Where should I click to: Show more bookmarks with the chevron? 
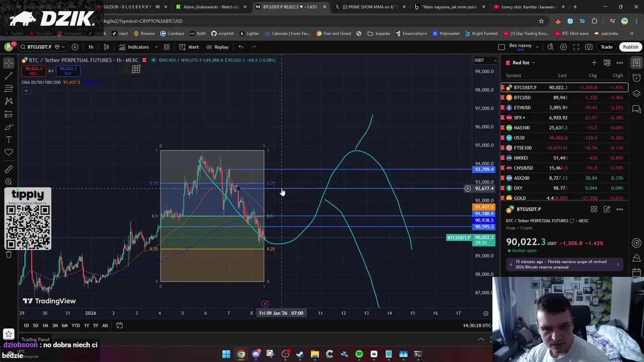[x=632, y=33]
